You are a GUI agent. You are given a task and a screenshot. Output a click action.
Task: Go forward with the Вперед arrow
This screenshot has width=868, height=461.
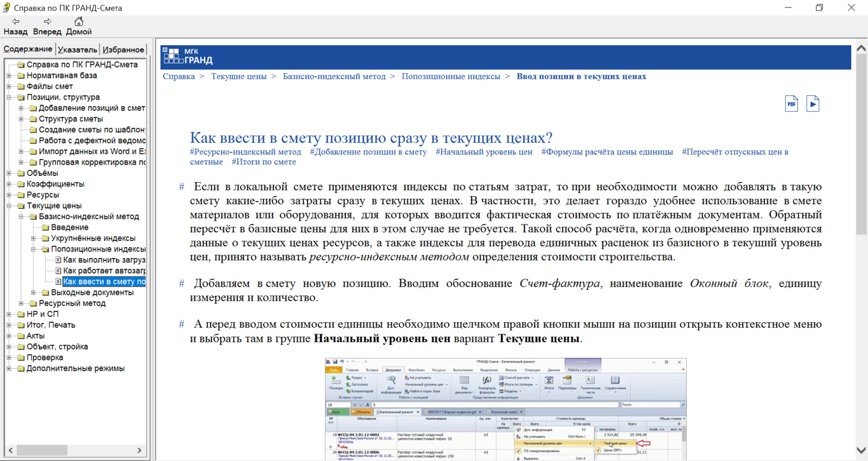47,27
